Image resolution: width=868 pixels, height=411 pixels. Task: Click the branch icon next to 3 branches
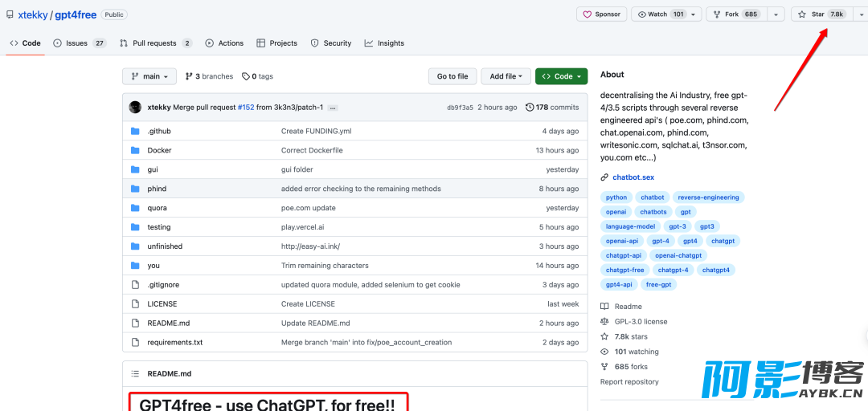[189, 76]
